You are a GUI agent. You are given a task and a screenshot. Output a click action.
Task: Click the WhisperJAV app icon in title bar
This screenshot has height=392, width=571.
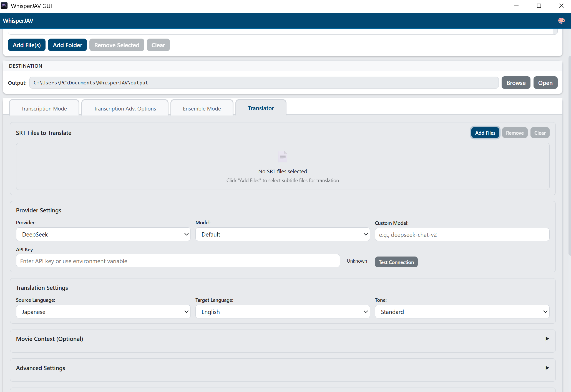click(x=4, y=6)
